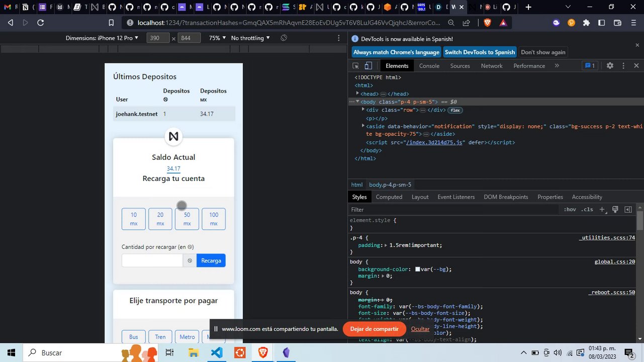644x362 pixels.
Task: Click the blue Recarga button
Action: 211,260
